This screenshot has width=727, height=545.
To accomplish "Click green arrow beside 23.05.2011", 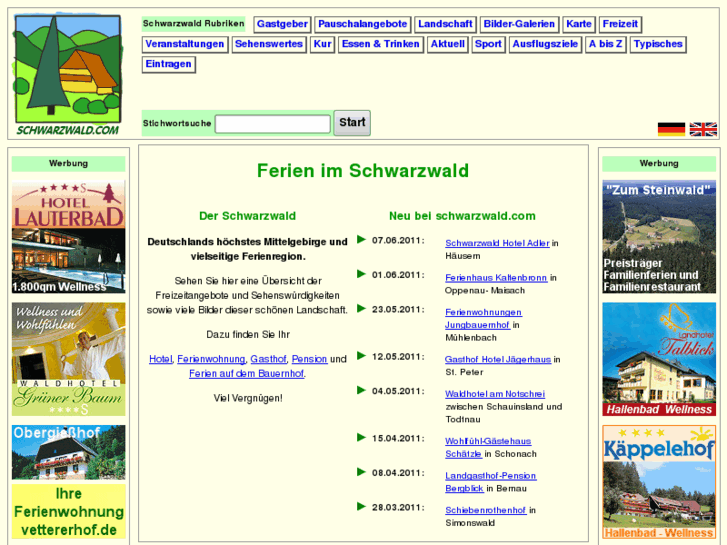I will [x=361, y=308].
